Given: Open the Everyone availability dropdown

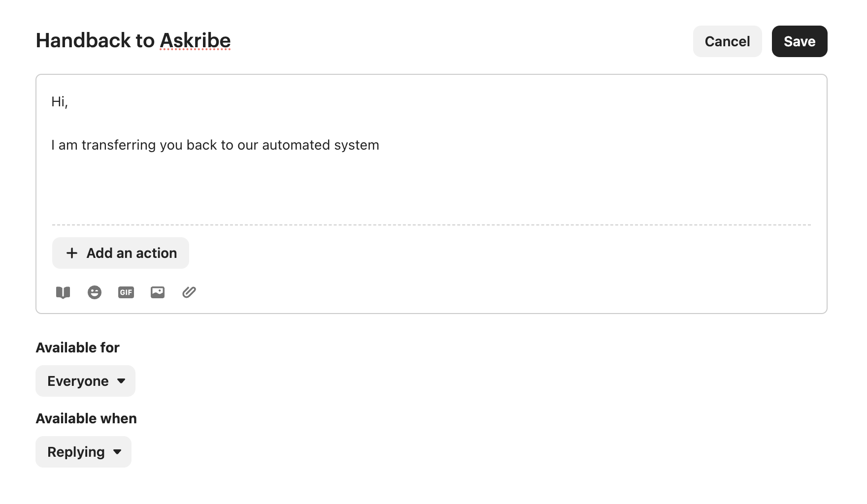Looking at the screenshot, I should point(85,381).
